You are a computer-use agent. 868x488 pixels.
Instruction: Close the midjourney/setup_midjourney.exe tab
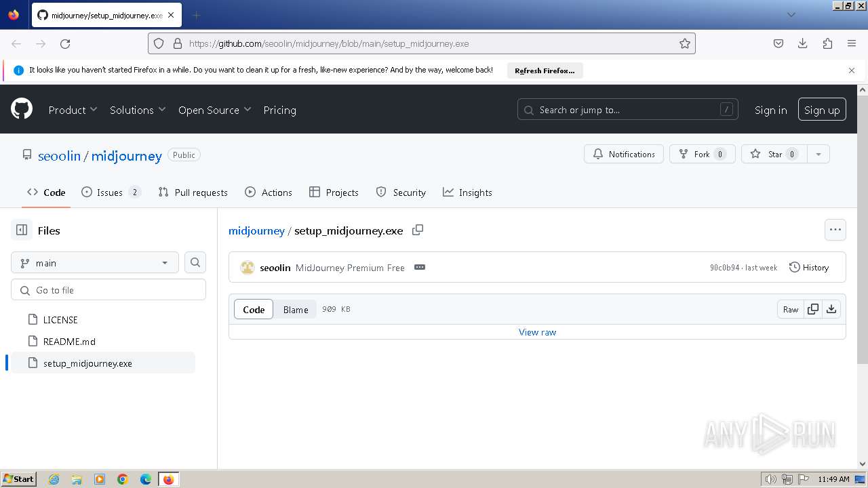point(171,15)
